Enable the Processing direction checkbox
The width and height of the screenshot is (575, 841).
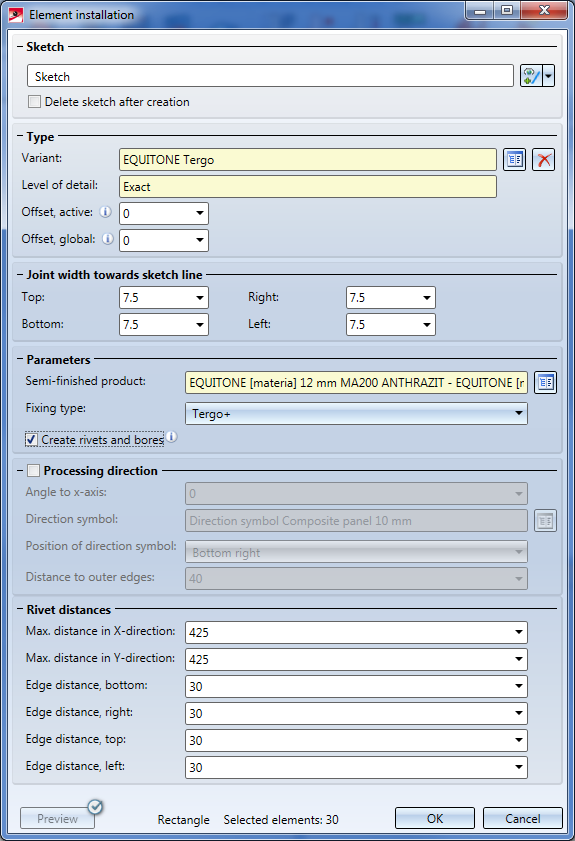(33, 470)
